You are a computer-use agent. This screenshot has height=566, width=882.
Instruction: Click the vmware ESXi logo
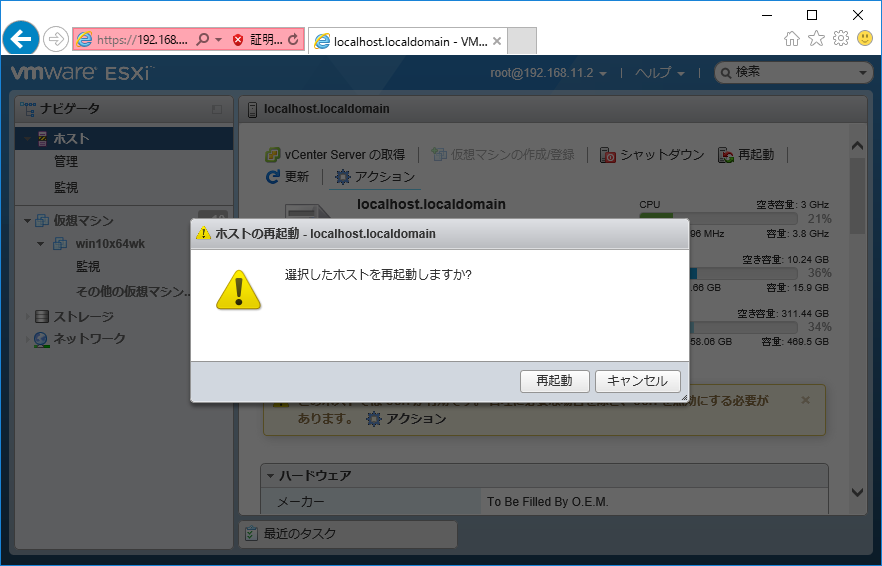[x=82, y=73]
